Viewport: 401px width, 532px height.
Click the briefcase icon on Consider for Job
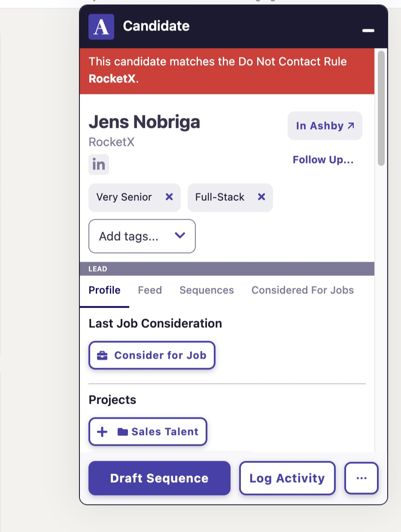point(102,355)
